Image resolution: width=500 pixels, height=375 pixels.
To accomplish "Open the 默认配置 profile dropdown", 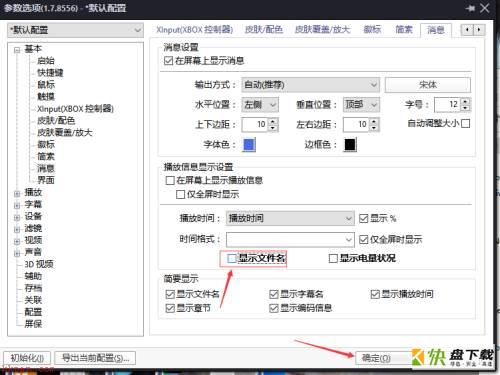I will click(x=75, y=30).
